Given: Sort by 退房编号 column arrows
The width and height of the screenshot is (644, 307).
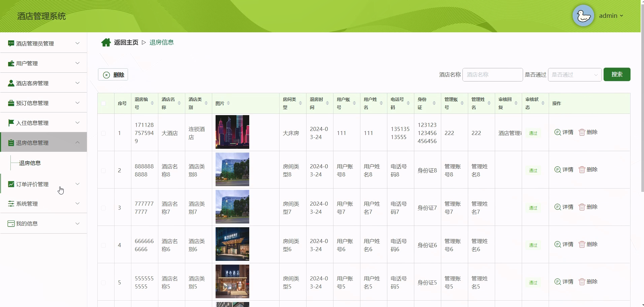Looking at the screenshot, I should pyautogui.click(x=152, y=103).
